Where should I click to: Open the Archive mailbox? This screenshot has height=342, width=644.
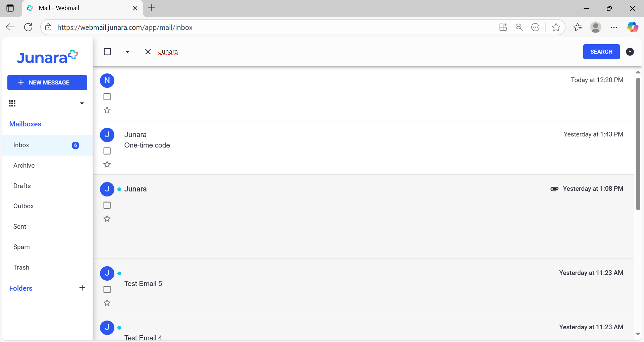(x=47, y=166)
